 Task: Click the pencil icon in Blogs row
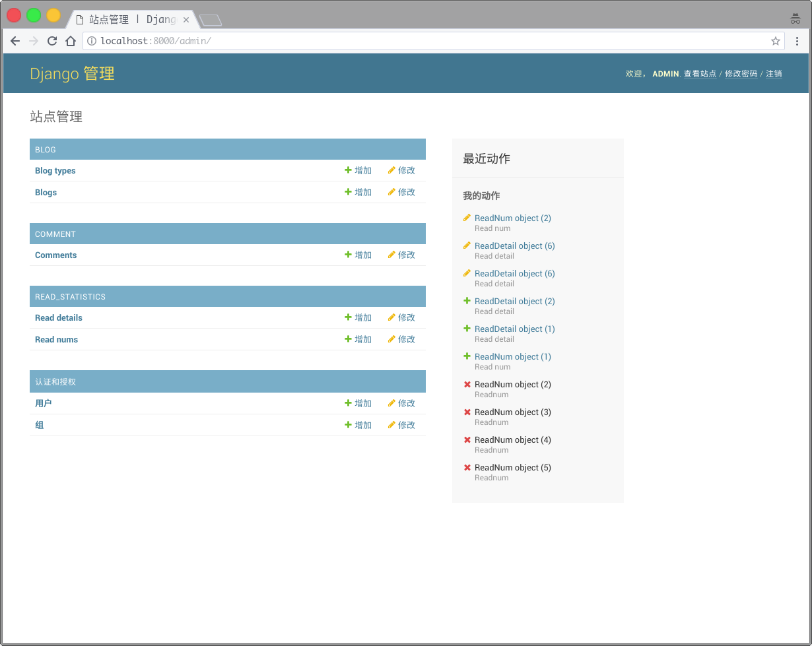[x=391, y=192]
